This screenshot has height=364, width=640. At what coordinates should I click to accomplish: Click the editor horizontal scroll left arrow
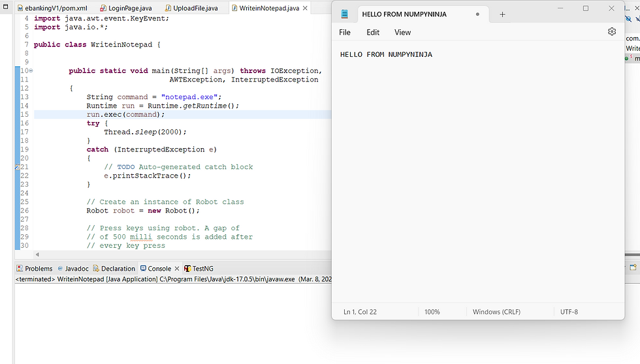point(37,254)
